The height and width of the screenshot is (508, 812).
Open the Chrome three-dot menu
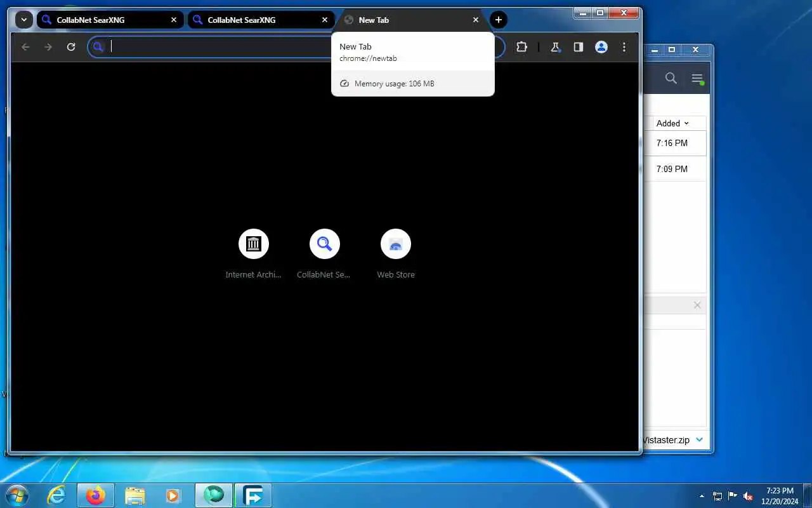coord(624,47)
